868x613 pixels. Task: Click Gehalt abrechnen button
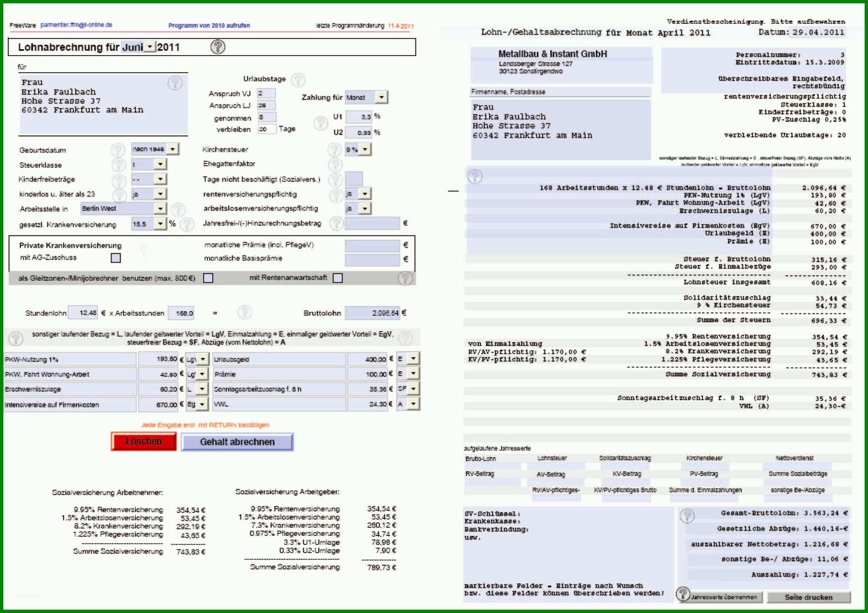[238, 442]
